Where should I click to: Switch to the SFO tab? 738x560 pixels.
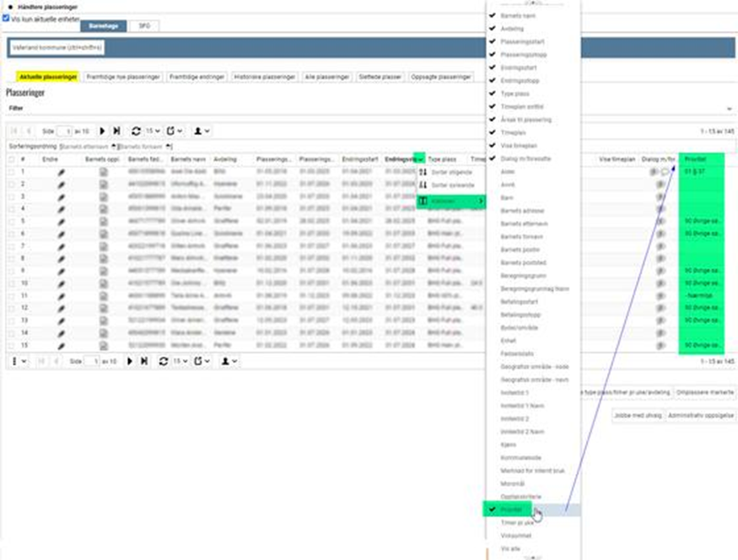point(143,27)
